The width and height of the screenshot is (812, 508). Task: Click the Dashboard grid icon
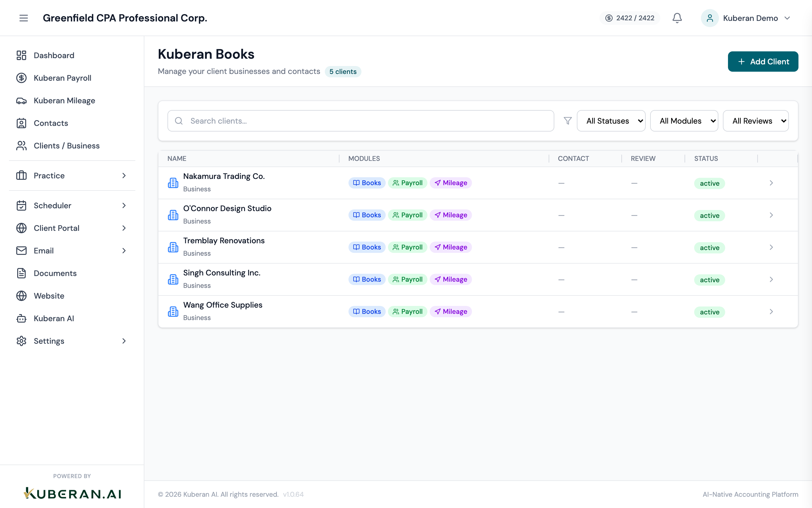21,55
